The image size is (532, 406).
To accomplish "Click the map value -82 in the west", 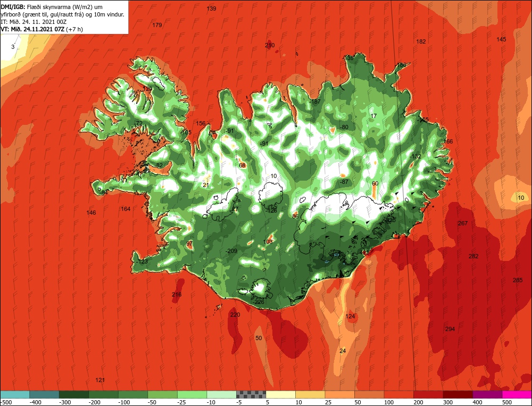I will [159, 165].
